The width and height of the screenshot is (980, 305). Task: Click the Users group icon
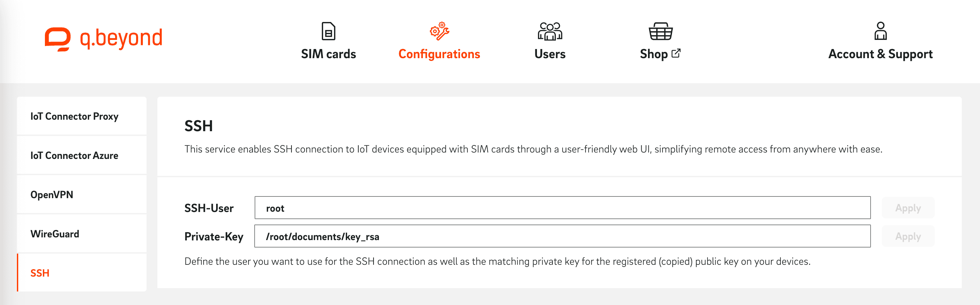pos(550,31)
